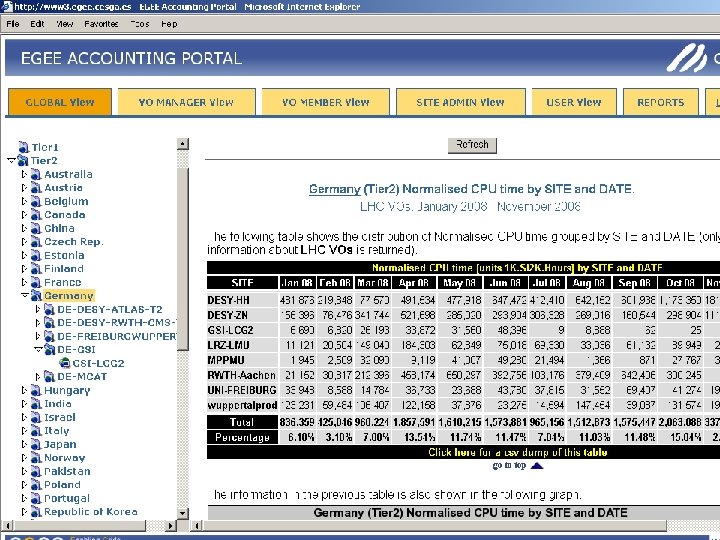This screenshot has width=720, height=540.
Task: Click the Canada node icon
Action: 36,215
